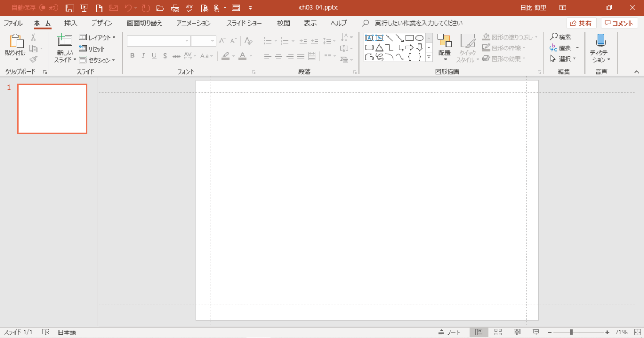Image resolution: width=644 pixels, height=338 pixels.
Task: Switch to slide sorter view in status bar
Action: pos(498,333)
